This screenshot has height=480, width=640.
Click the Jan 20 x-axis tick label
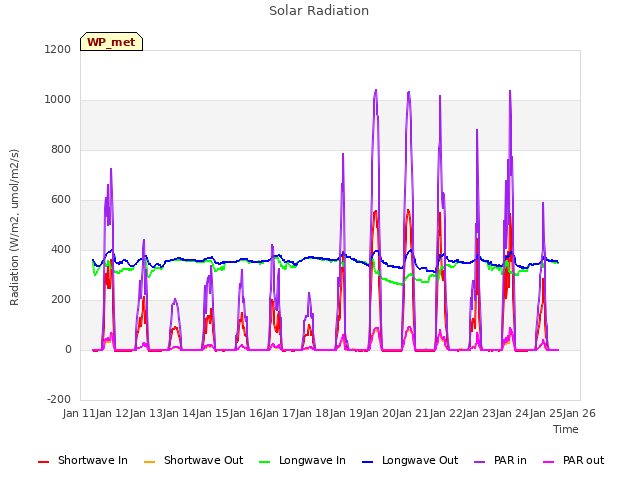[379, 413]
